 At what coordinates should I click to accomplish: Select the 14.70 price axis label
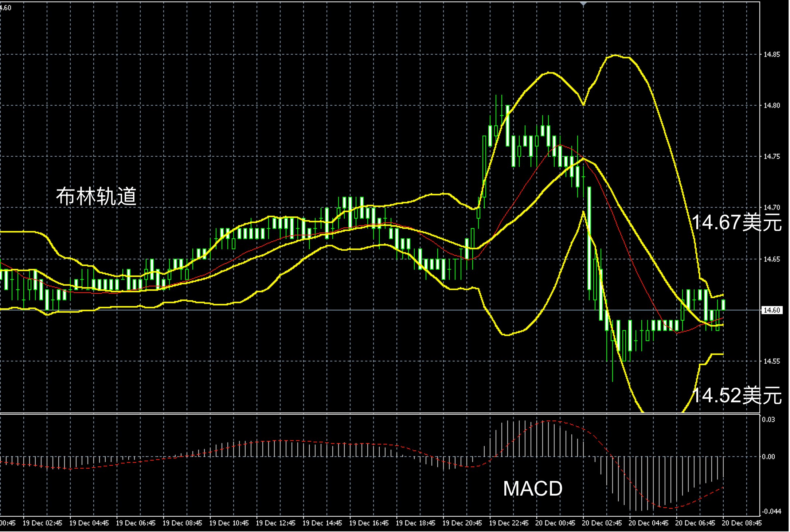[x=772, y=208]
